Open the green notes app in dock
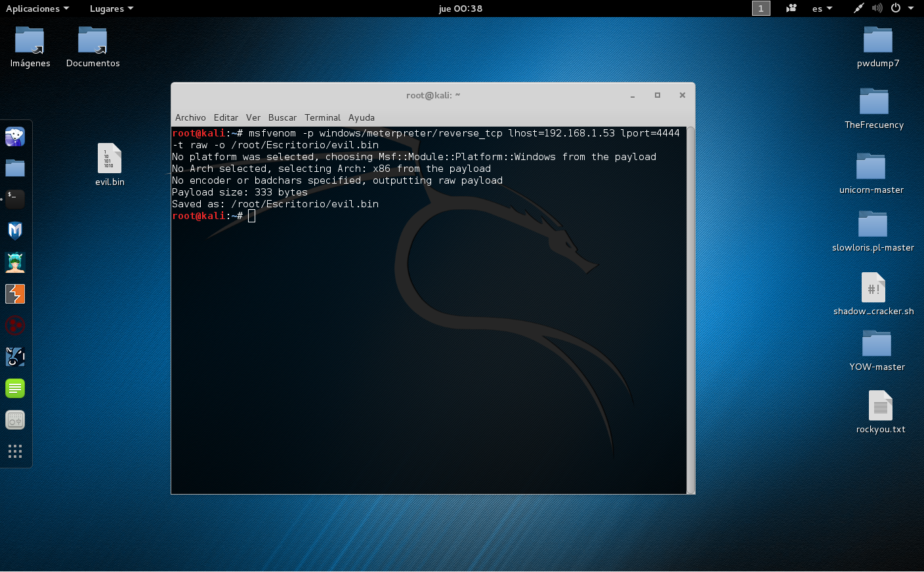This screenshot has height=572, width=924. 15,388
